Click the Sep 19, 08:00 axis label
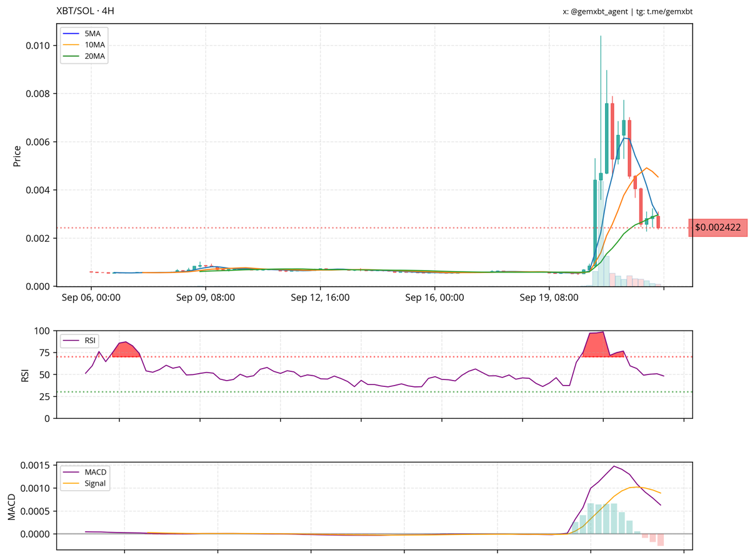The image size is (750, 560). [x=548, y=297]
